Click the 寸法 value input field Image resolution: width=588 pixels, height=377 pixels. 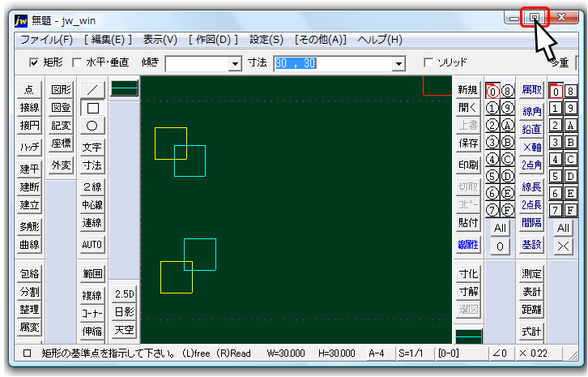click(x=332, y=63)
